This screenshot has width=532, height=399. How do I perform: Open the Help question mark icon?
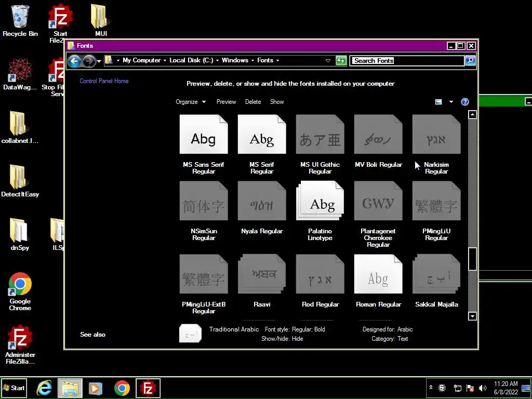pyautogui.click(x=465, y=102)
